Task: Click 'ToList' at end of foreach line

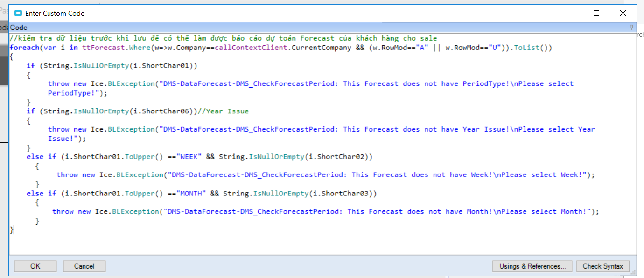Action: coord(526,48)
